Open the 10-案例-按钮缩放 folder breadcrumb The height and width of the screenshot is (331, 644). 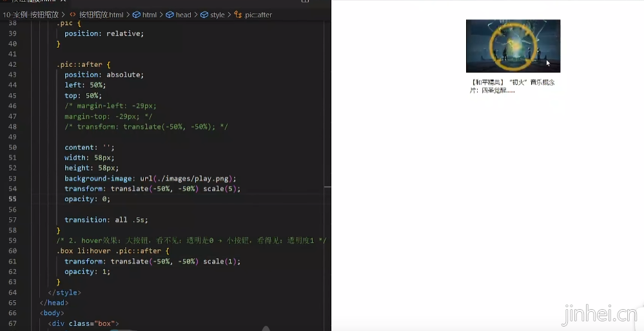(x=31, y=15)
